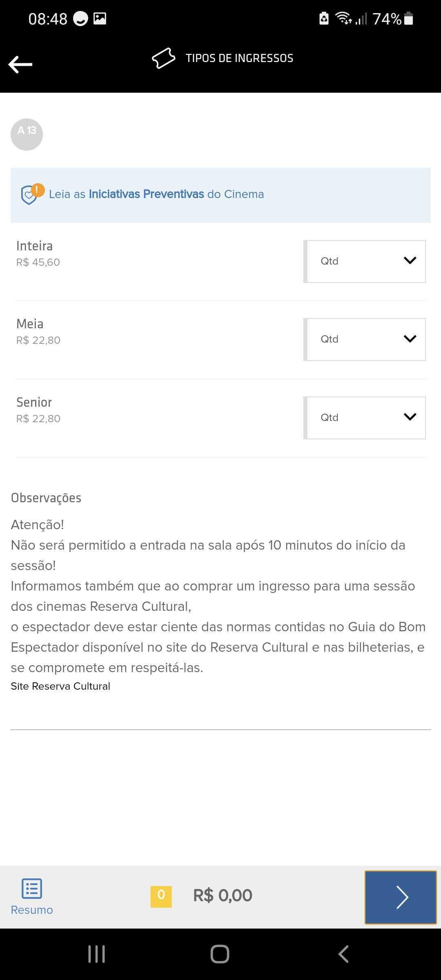The height and width of the screenshot is (980, 441).
Task: Select the A 13 seat badge
Action: (x=27, y=134)
